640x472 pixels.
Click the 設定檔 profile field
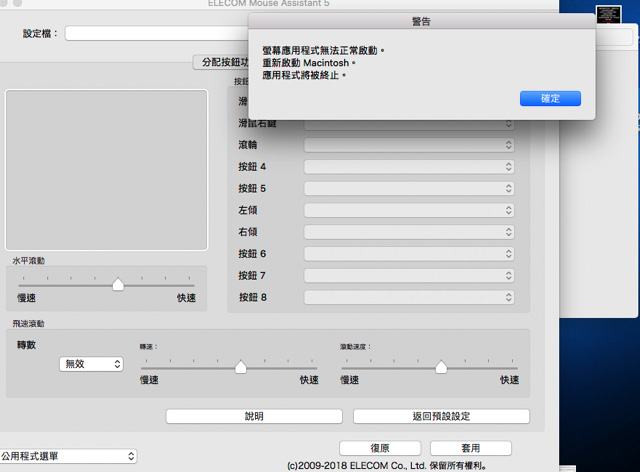pos(157,33)
